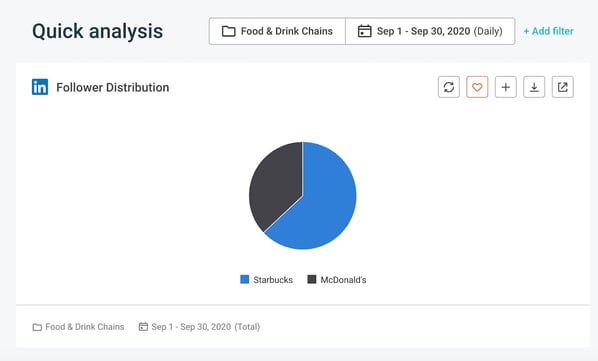The width and height of the screenshot is (598, 361).
Task: Click the dark McDonald's pie slice
Action: (276, 187)
